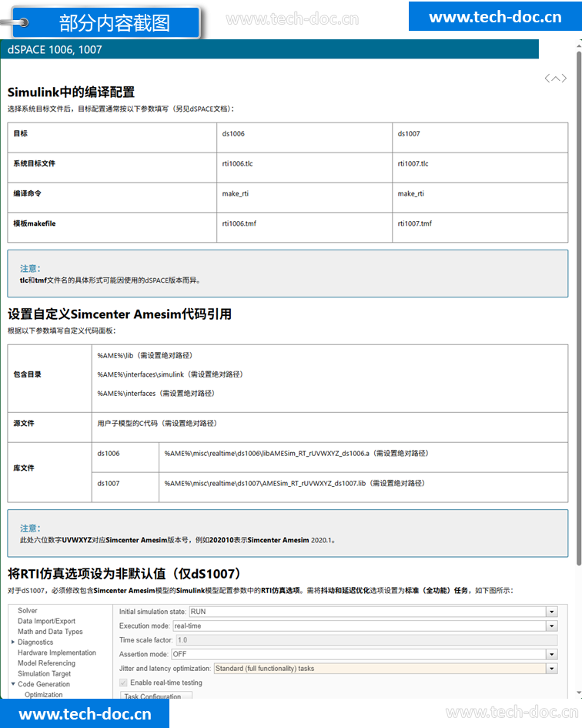This screenshot has width=582, height=728.
Task: Click the rti1007.tmf cell
Action: coord(480,227)
